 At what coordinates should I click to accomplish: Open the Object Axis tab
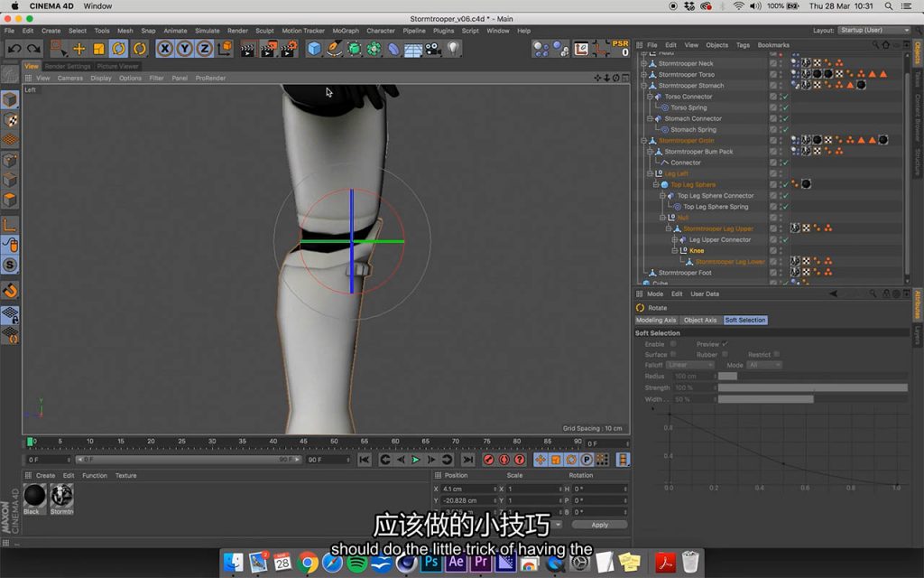700,321
